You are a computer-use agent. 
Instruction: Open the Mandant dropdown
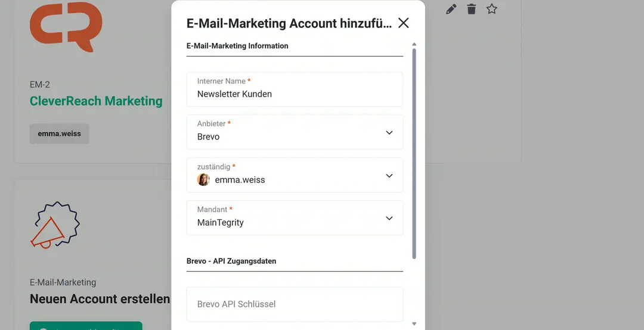pos(295,218)
